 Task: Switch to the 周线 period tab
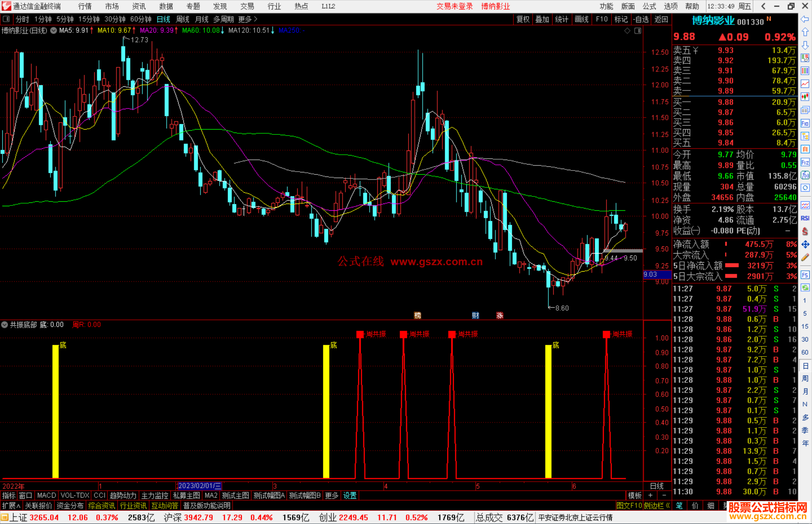(x=183, y=19)
